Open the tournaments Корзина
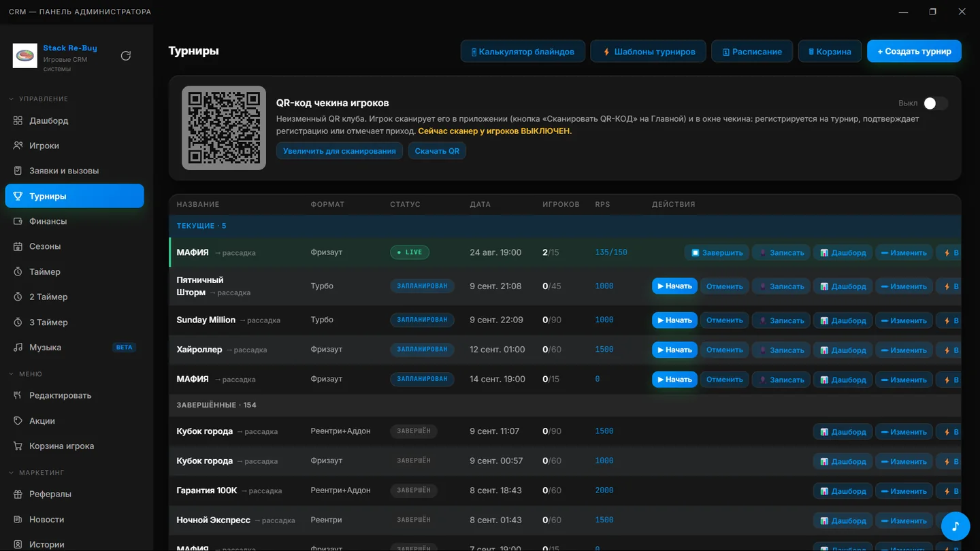The image size is (980, 551). 830,51
